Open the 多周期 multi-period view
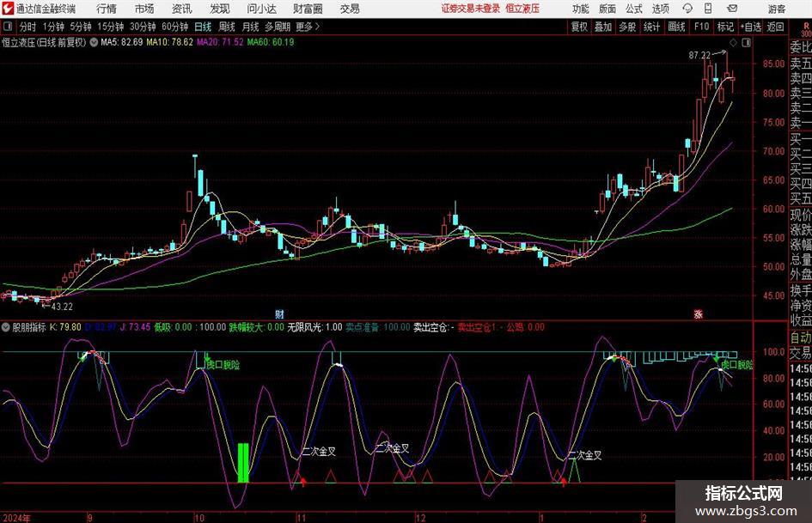The width and height of the screenshot is (812, 523). click(x=278, y=27)
